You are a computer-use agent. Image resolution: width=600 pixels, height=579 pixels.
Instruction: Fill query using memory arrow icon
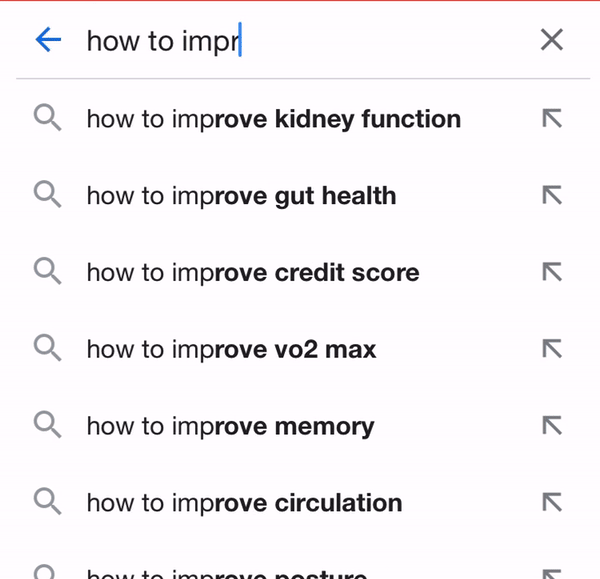tap(552, 426)
